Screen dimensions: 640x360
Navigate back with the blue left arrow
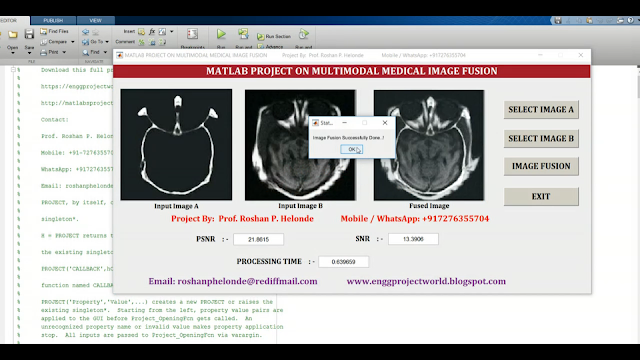pyautogui.click(x=85, y=31)
